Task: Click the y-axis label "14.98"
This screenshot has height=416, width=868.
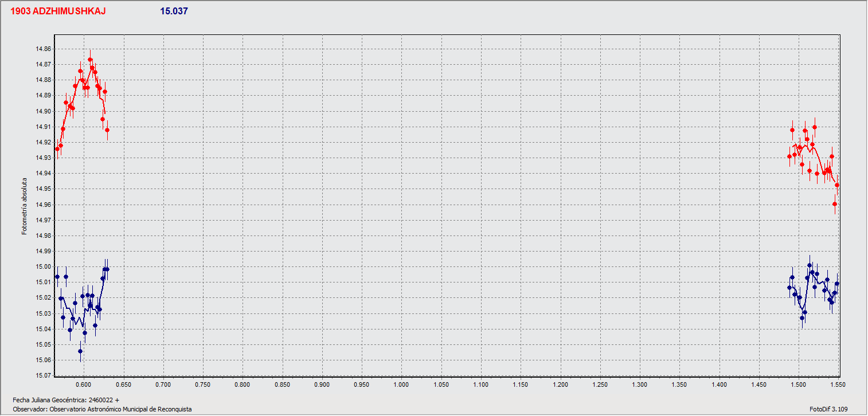Action: [43, 236]
